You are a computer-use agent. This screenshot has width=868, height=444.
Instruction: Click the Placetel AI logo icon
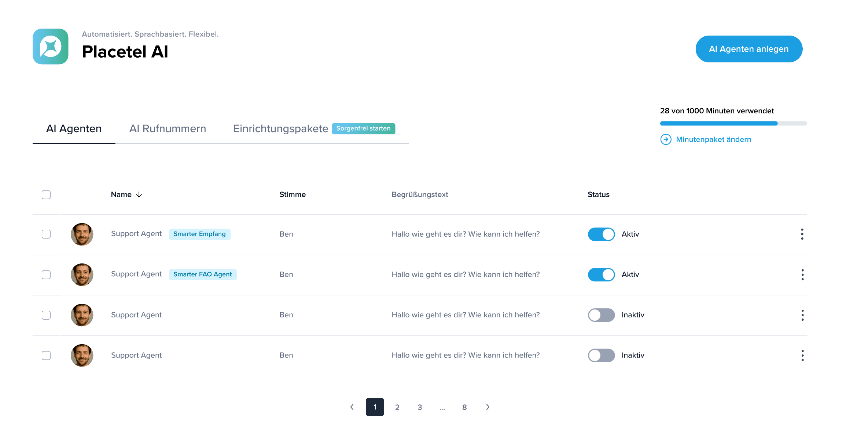tap(51, 47)
